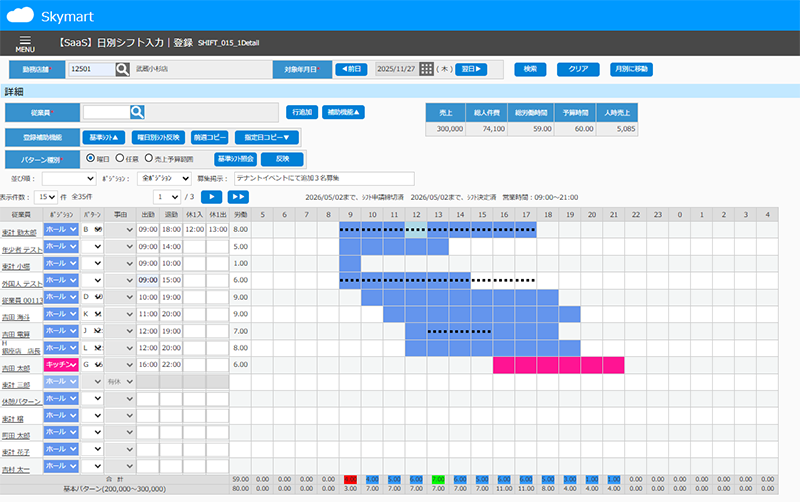Viewport: 800px width, 502px height.
Task: Open the display count dropdown showing 15
Action: tap(46, 197)
